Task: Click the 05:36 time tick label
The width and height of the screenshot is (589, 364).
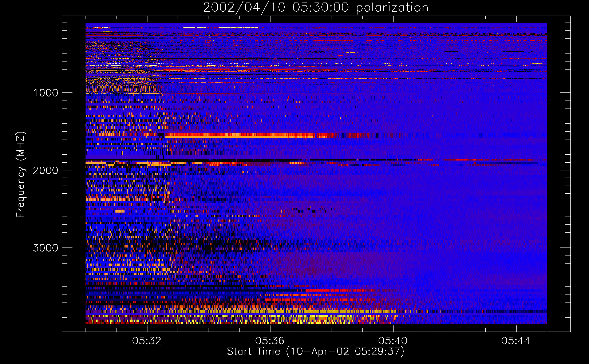Action: (x=270, y=341)
